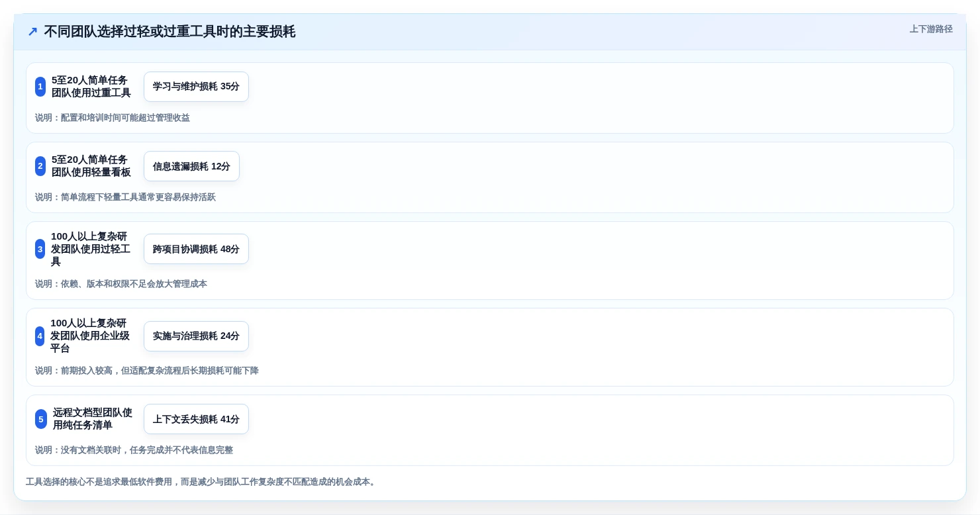Click the 上下游路径 label at top right
The height and width of the screenshot is (515, 980).
coord(931,29)
